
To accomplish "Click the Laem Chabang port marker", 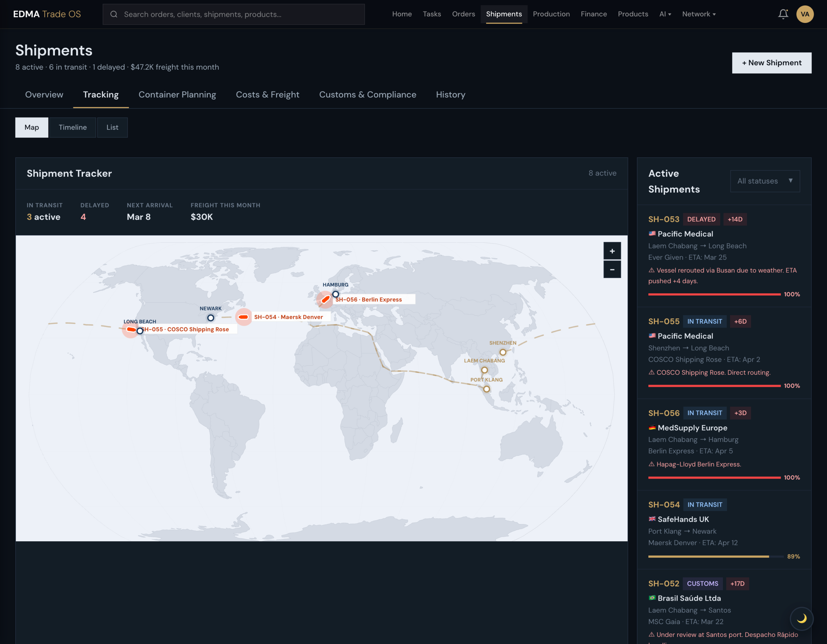I will point(484,370).
